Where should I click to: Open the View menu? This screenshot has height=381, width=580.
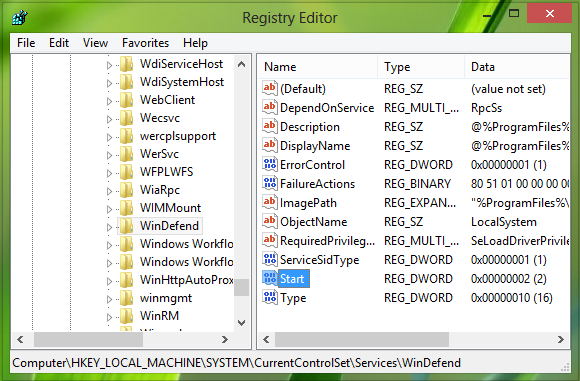pyautogui.click(x=95, y=43)
